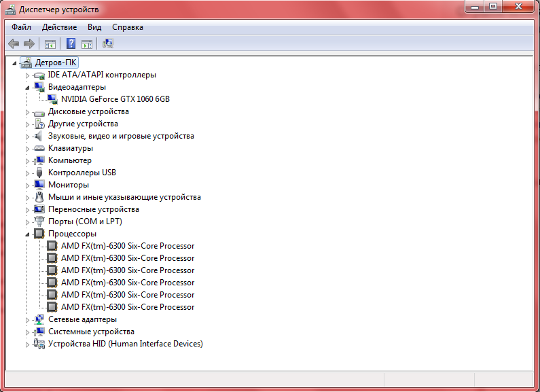Click the Device Manager title bar icon
The width and height of the screenshot is (540, 392).
(10, 10)
